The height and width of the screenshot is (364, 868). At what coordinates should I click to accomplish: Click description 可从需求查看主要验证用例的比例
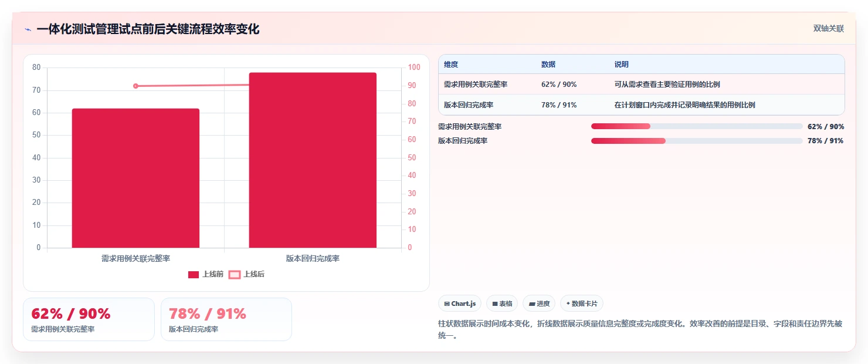pos(667,85)
